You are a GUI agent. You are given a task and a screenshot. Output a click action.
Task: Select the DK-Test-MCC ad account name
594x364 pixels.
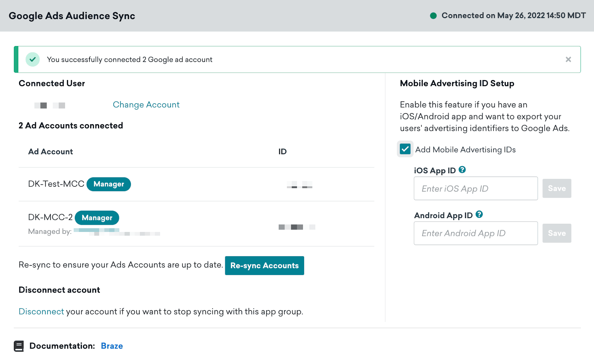click(56, 184)
